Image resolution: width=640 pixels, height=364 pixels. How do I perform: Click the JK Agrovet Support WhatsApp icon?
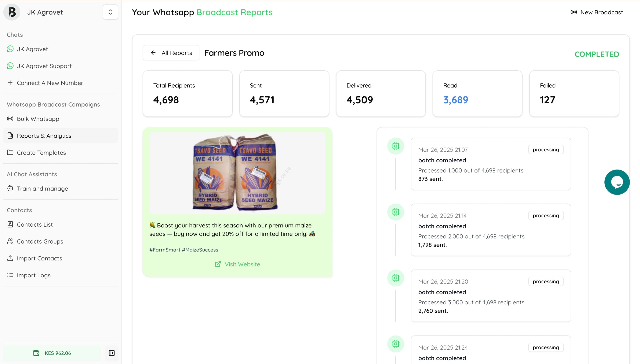click(x=10, y=66)
